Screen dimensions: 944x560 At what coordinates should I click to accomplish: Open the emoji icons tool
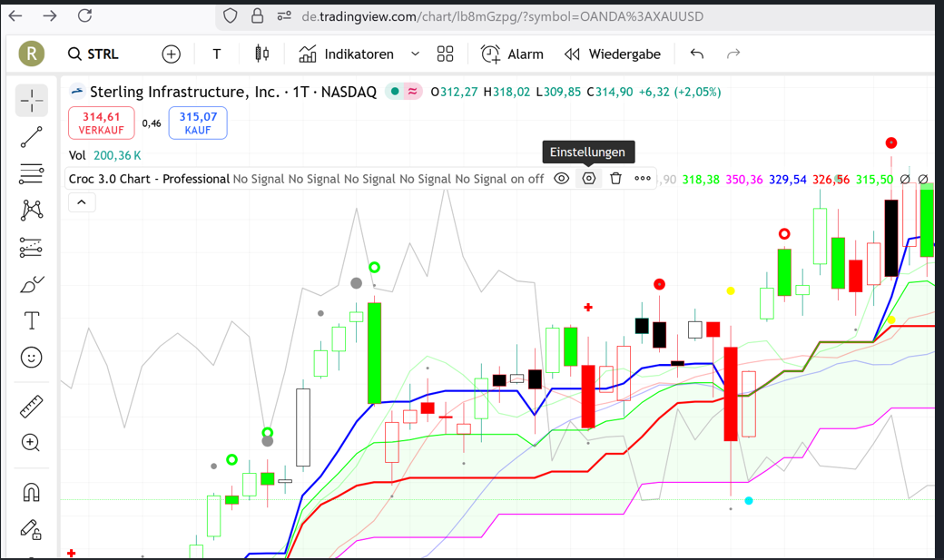tap(32, 357)
